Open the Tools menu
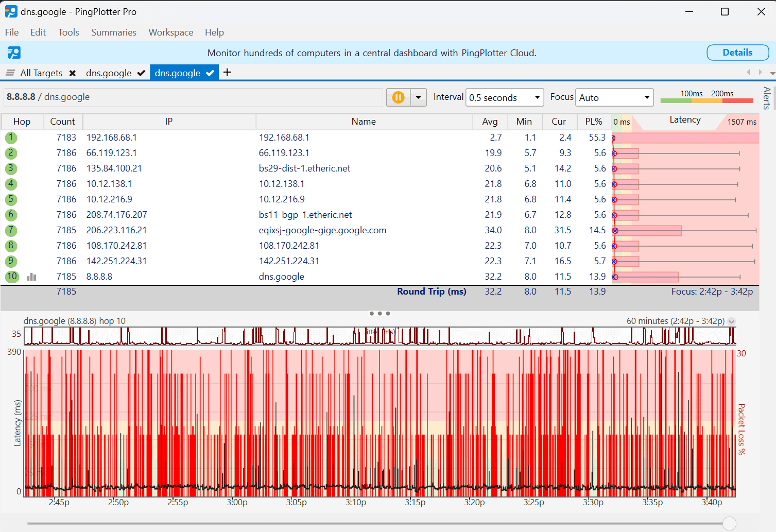The image size is (776, 532). click(68, 32)
